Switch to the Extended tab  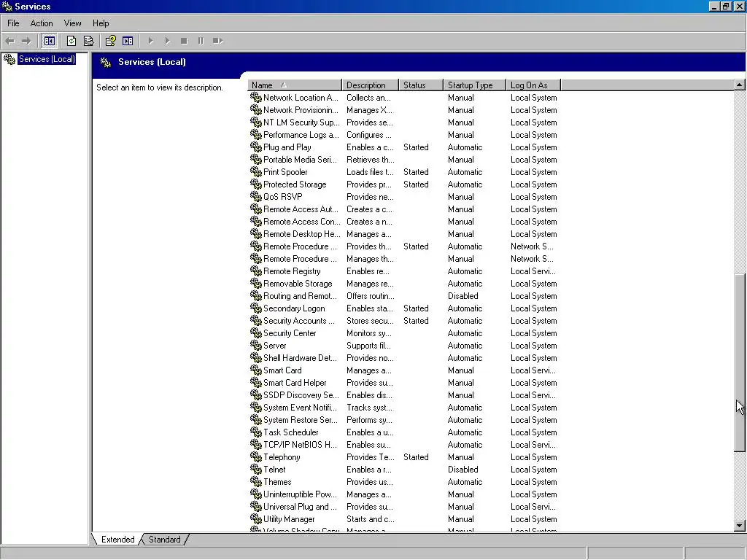[x=117, y=540]
